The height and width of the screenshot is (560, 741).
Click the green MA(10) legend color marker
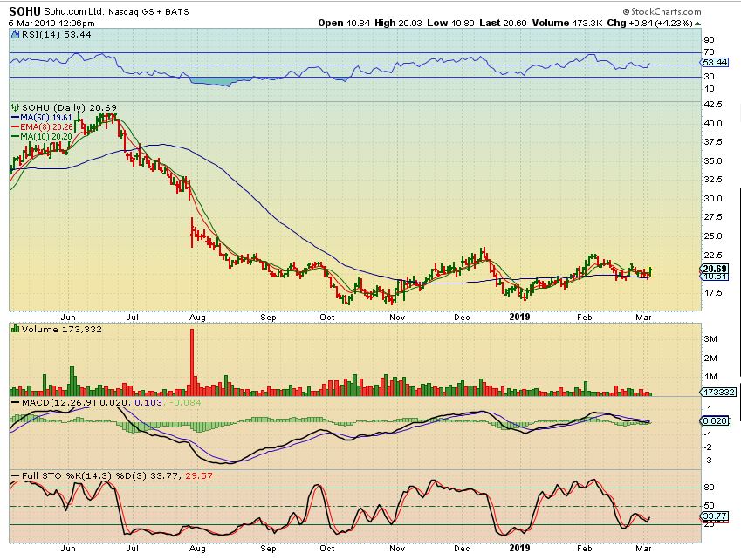tap(14, 135)
